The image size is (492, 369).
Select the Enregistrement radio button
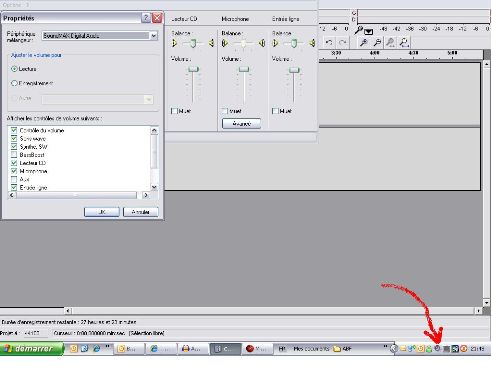coord(14,83)
